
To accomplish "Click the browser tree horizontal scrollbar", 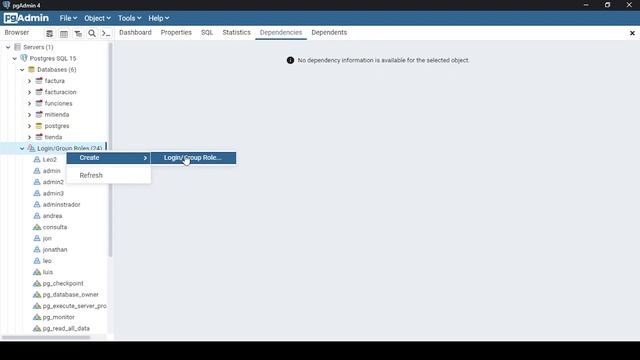I will pyautogui.click(x=46, y=338).
